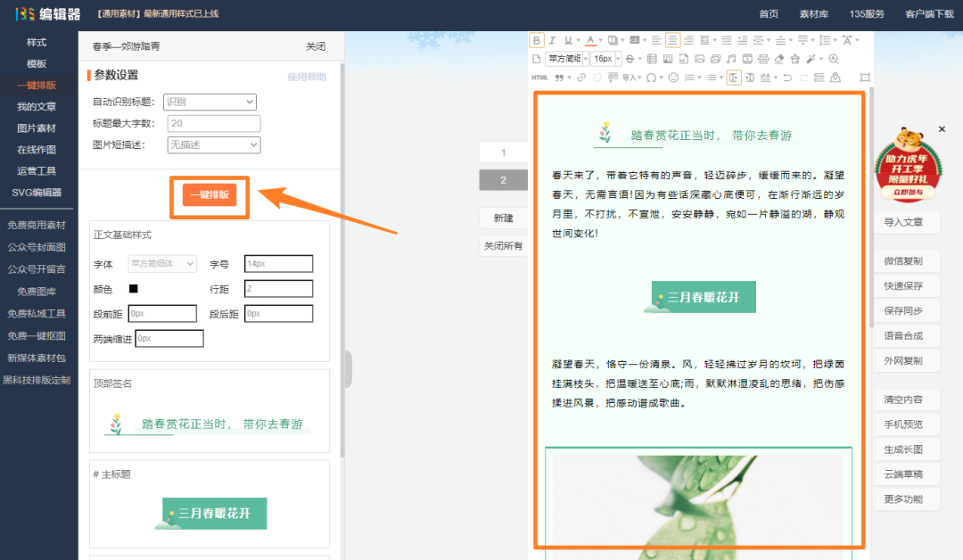Align text to the right
This screenshot has width=963, height=560.
click(688, 40)
